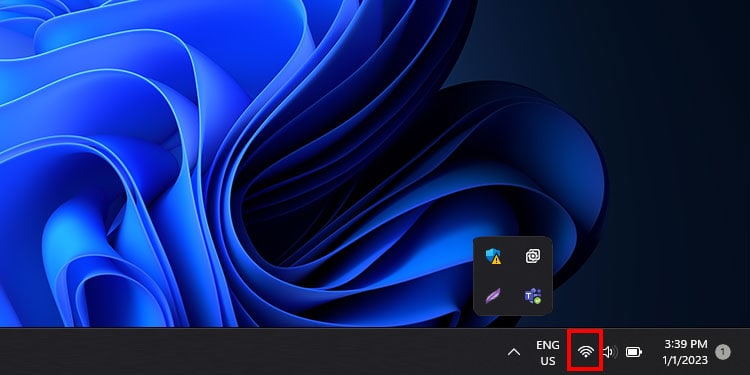This screenshot has width=750, height=375.
Task: Open the battery status icon
Action: pyautogui.click(x=634, y=352)
